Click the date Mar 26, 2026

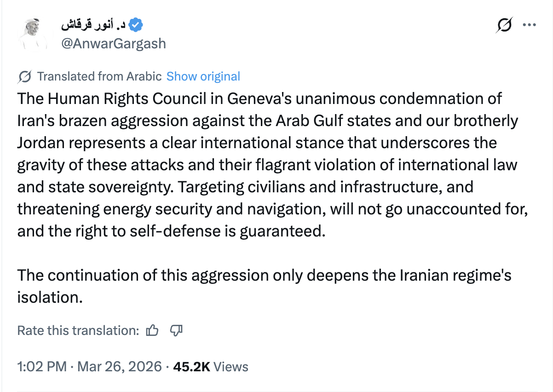click(x=120, y=367)
